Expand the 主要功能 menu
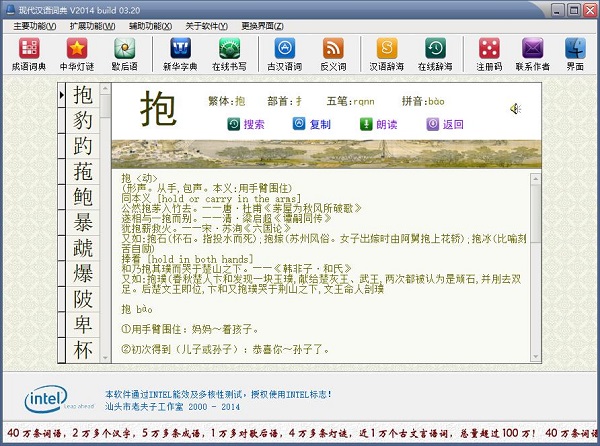 pyautogui.click(x=38, y=25)
